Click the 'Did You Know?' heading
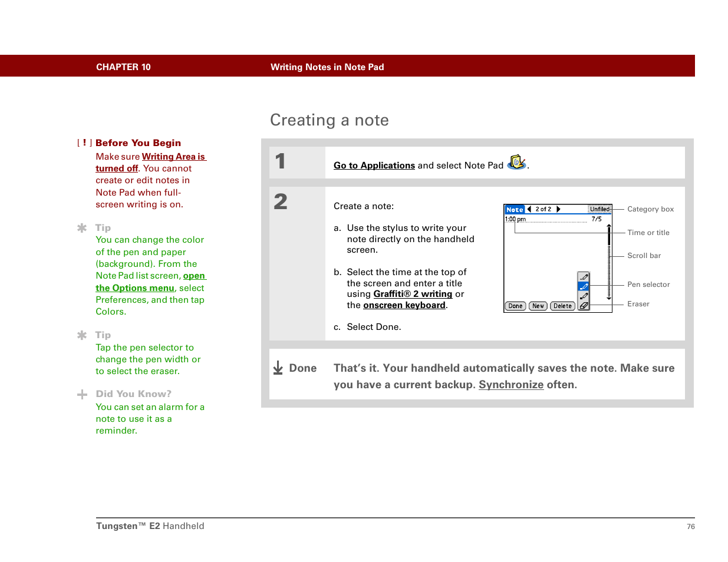The image size is (728, 562). tap(134, 394)
